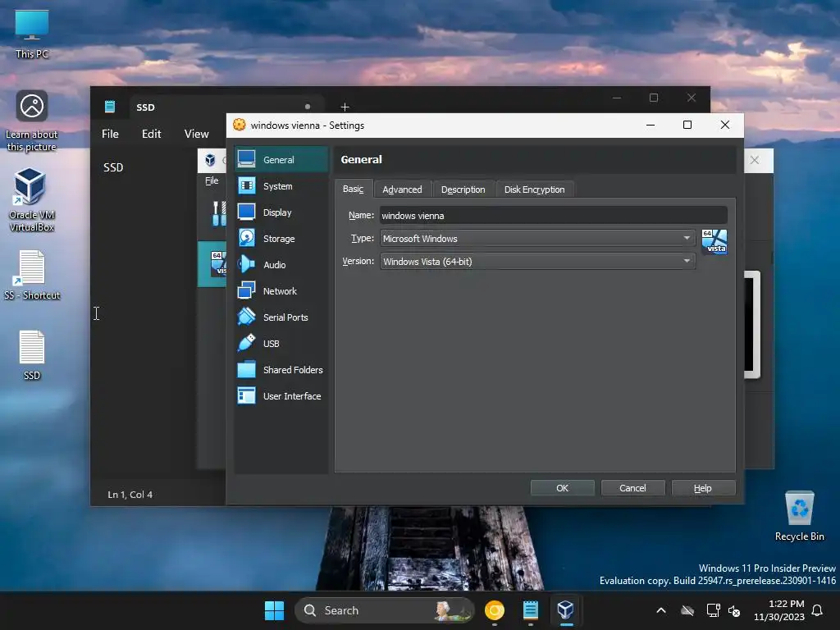Open the User Interface settings category
The height and width of the screenshot is (630, 840).
[281, 396]
